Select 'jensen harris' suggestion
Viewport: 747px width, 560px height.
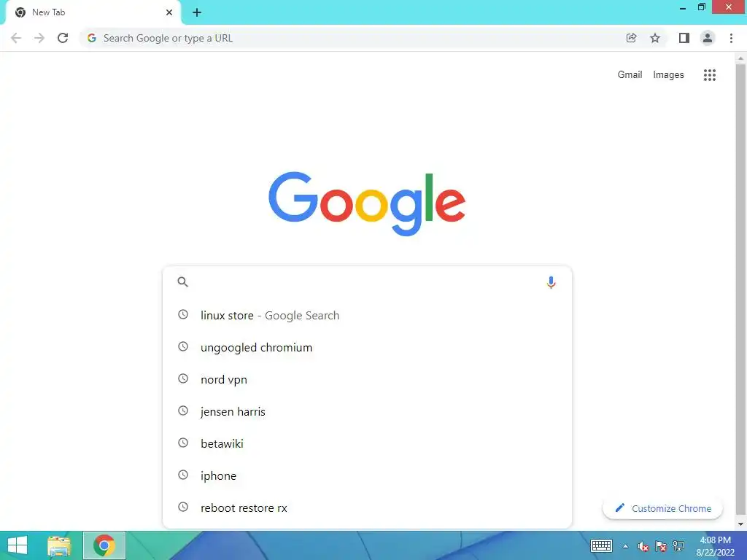coord(367,411)
